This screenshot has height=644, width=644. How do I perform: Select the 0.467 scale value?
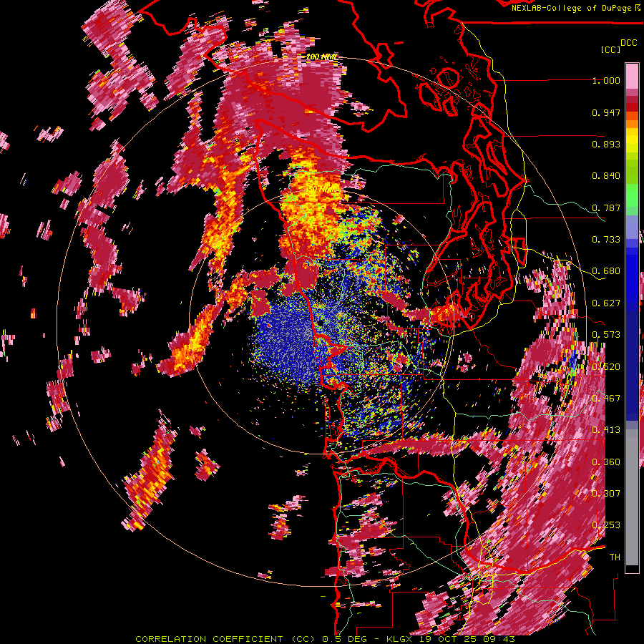pyautogui.click(x=606, y=399)
